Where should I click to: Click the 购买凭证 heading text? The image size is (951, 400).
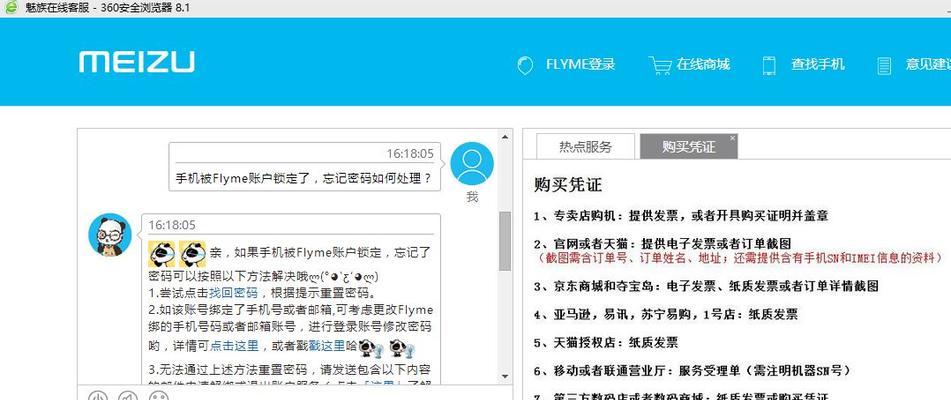[x=568, y=185]
